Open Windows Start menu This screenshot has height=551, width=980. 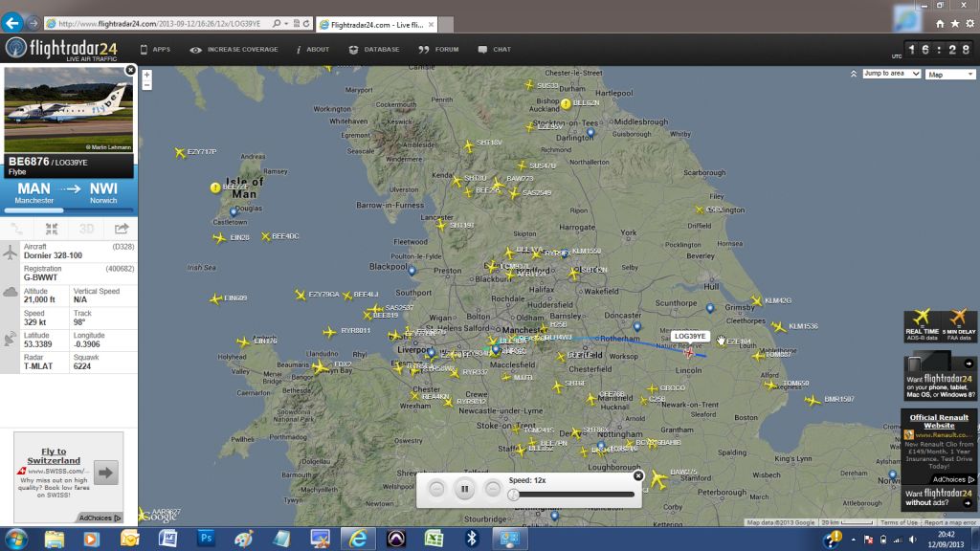(15, 539)
